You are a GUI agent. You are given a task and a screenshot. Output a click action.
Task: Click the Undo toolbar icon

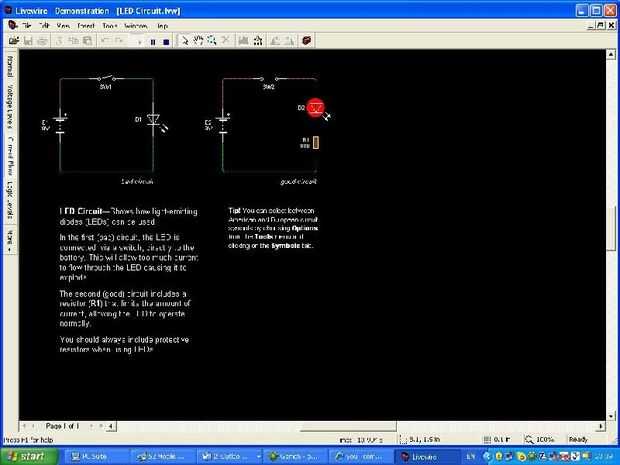[105, 40]
